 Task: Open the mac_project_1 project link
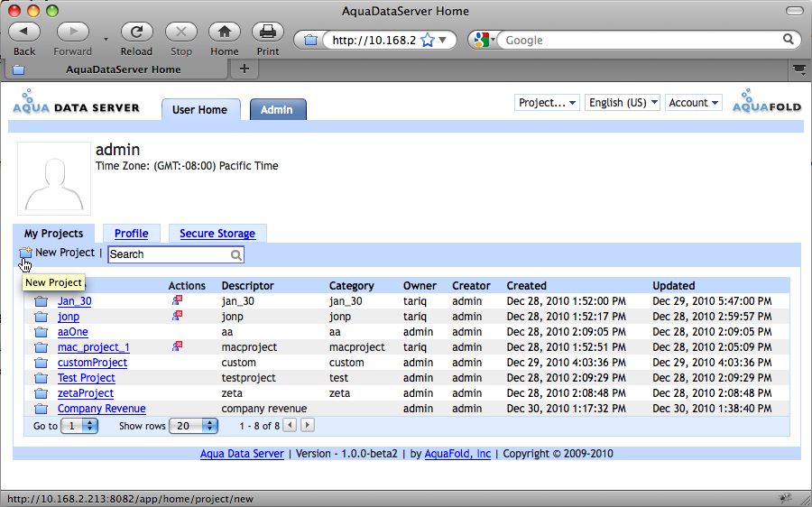point(94,347)
